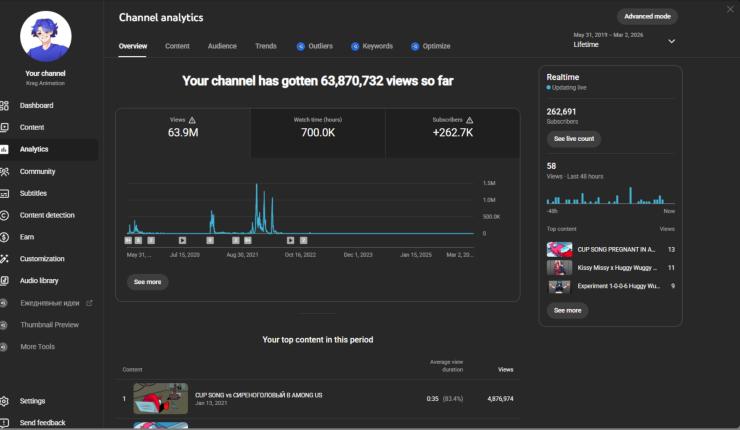740x430 pixels.
Task: Go to Content detection page
Action: point(46,215)
